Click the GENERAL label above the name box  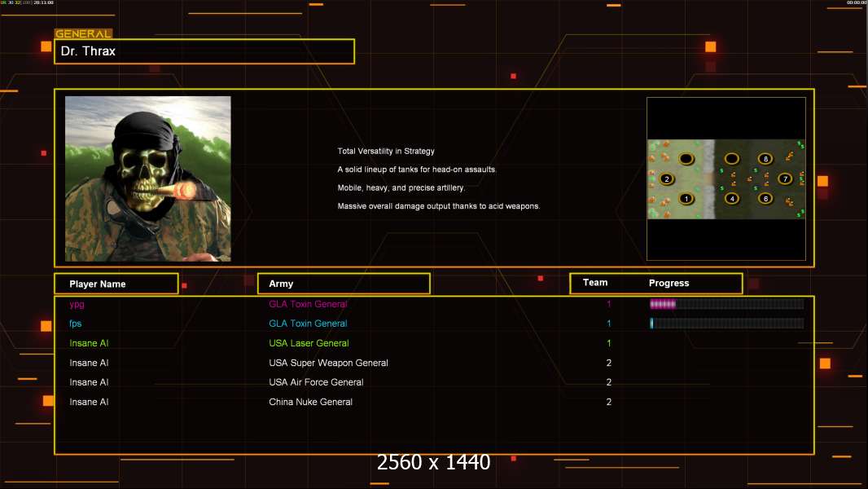83,33
